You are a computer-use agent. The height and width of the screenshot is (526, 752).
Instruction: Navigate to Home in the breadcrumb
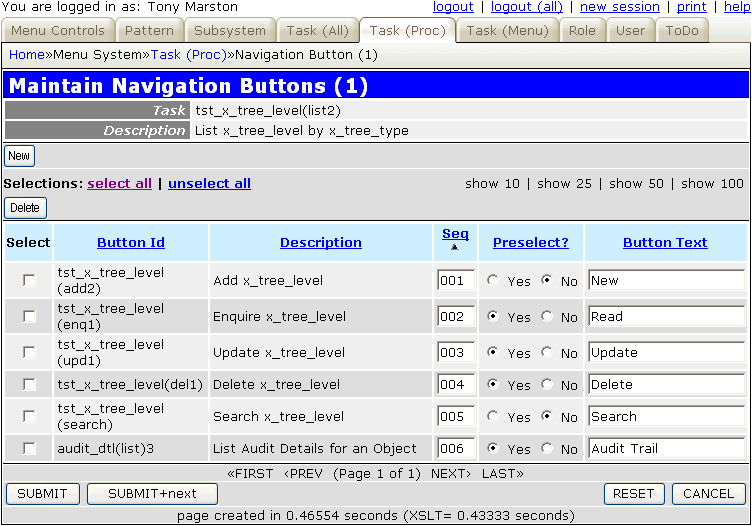coord(26,54)
